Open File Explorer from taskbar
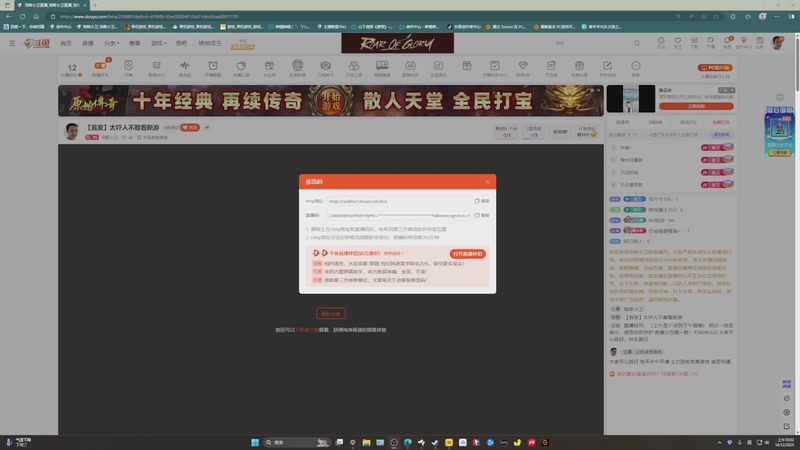800x450 pixels. pyautogui.click(x=366, y=442)
